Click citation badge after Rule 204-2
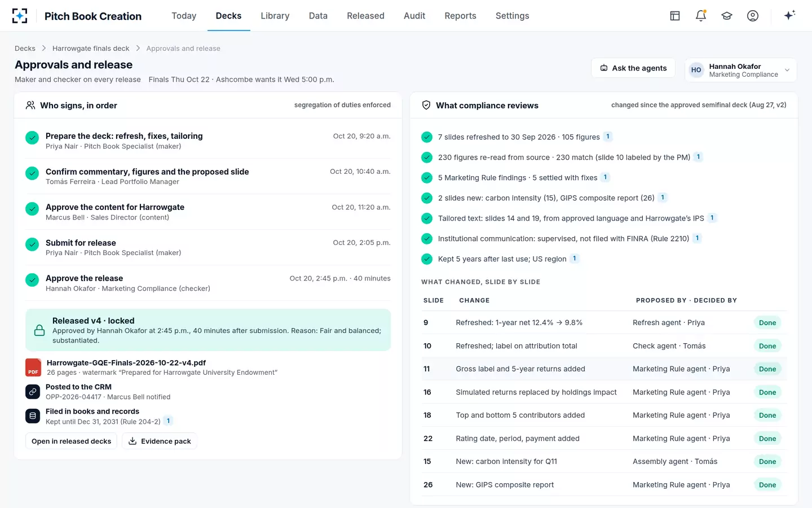Viewport: 812px width, 508px height. click(168, 421)
